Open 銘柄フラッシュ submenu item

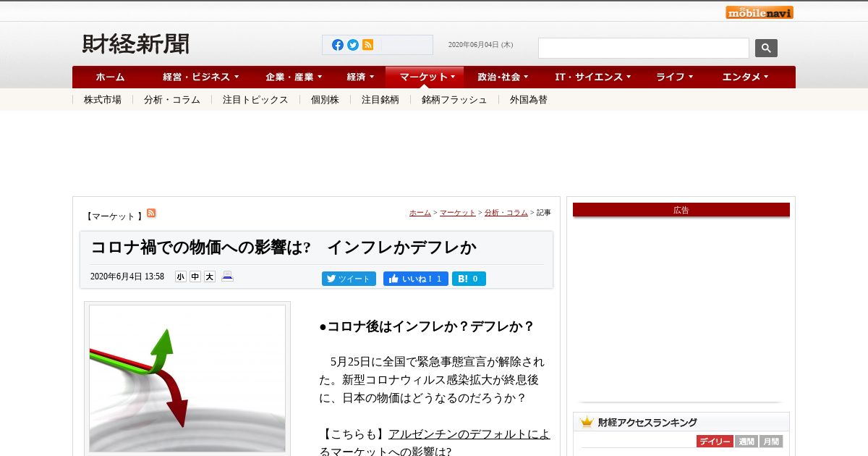(454, 100)
